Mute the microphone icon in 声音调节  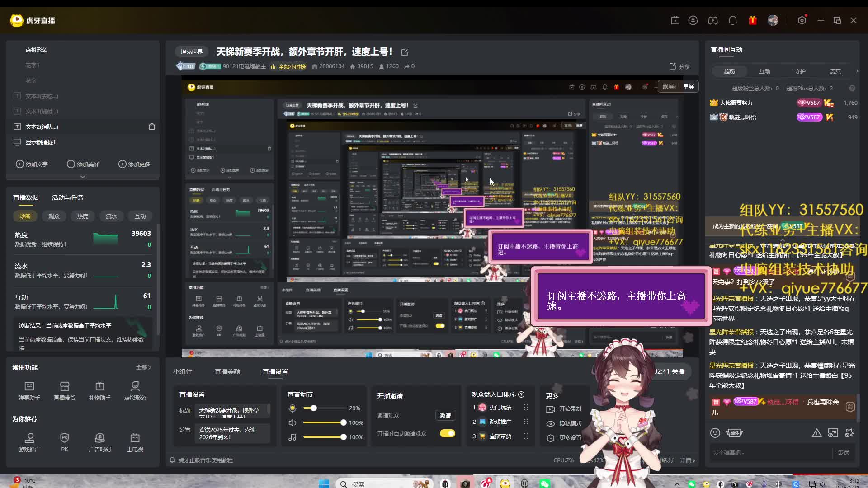pos(292,408)
